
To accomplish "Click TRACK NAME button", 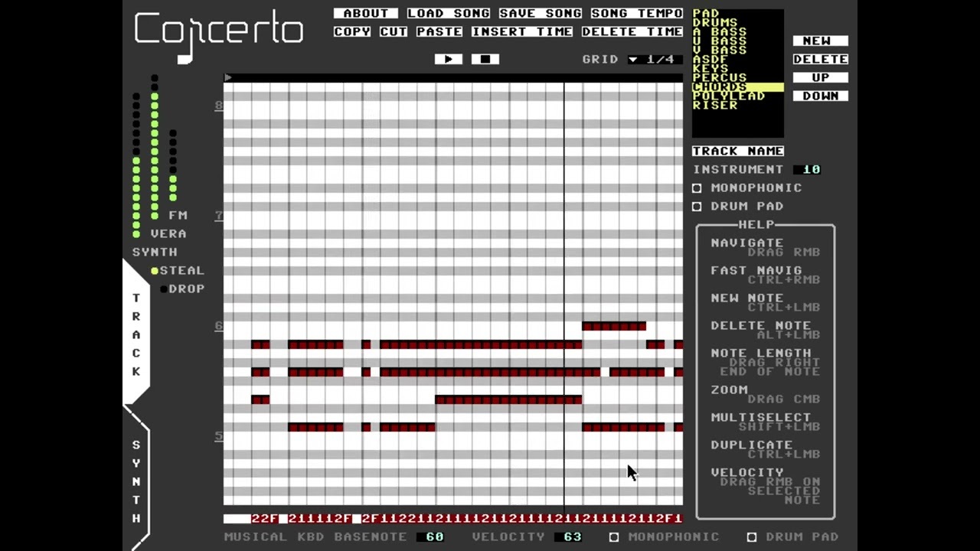I will pos(738,151).
